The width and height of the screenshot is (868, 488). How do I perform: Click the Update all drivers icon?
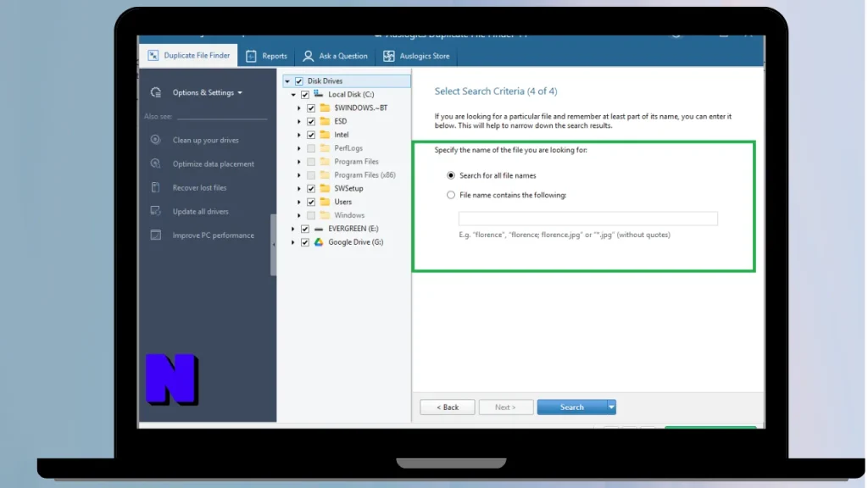pyautogui.click(x=156, y=211)
